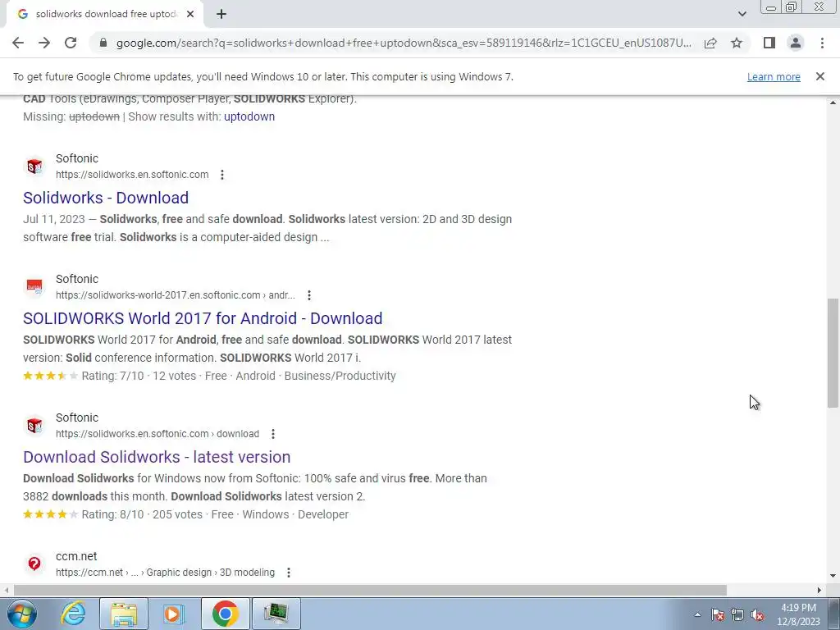Open SOLIDWORKS World 2017 for Android result
840x630 pixels.
pos(203,318)
